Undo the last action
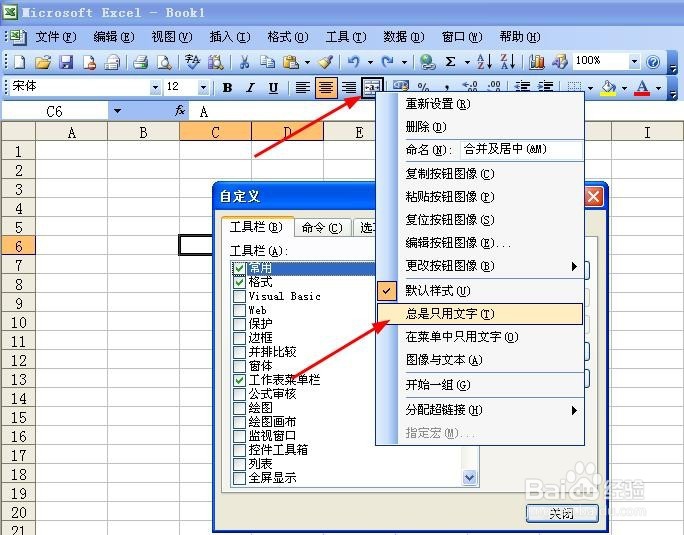 (x=353, y=62)
